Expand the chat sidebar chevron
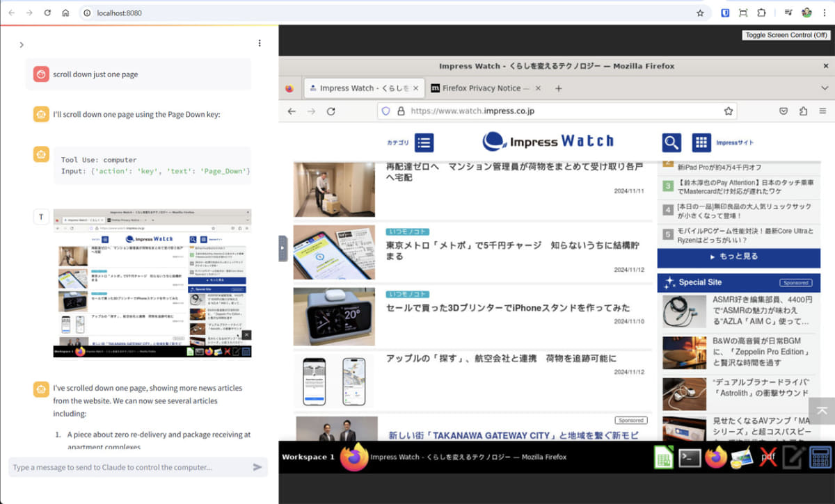The image size is (835, 504). (22, 44)
